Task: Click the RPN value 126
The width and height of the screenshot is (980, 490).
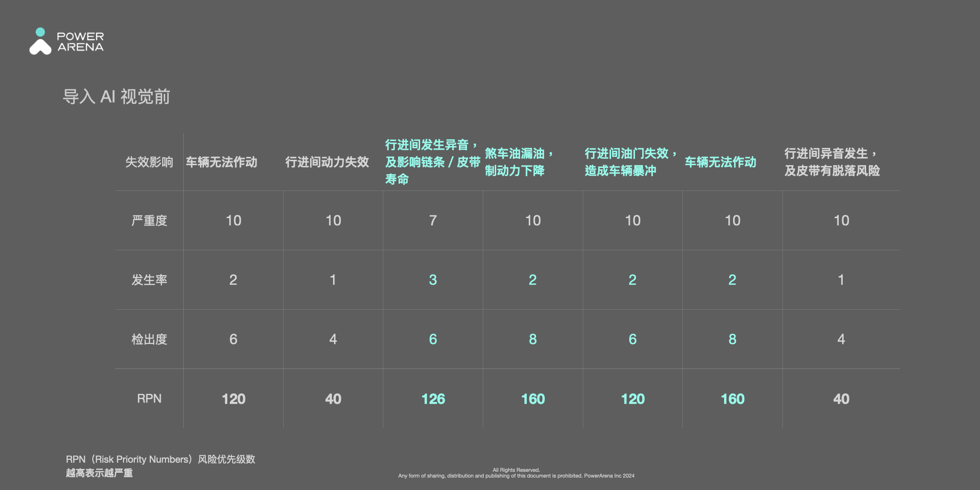Action: [433, 399]
